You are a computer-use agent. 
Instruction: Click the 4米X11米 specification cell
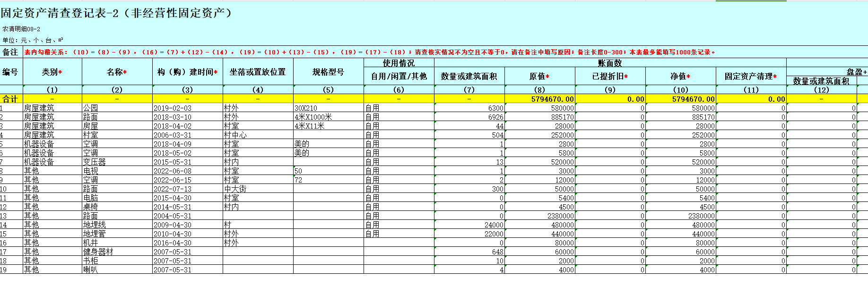[328, 126]
